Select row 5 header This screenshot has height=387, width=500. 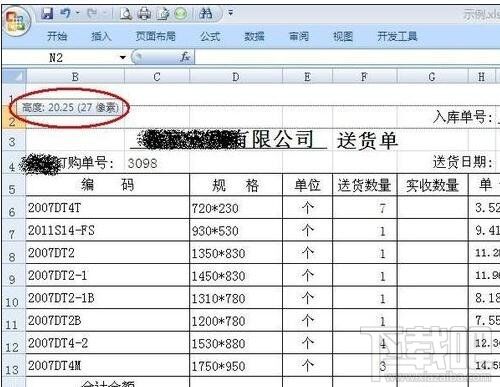13,185
